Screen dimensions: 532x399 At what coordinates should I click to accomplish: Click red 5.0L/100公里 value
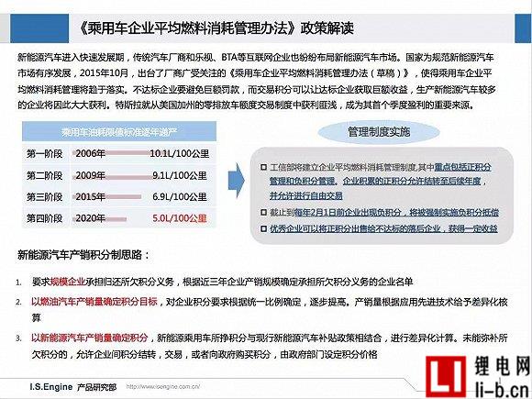pyautogui.click(x=180, y=218)
